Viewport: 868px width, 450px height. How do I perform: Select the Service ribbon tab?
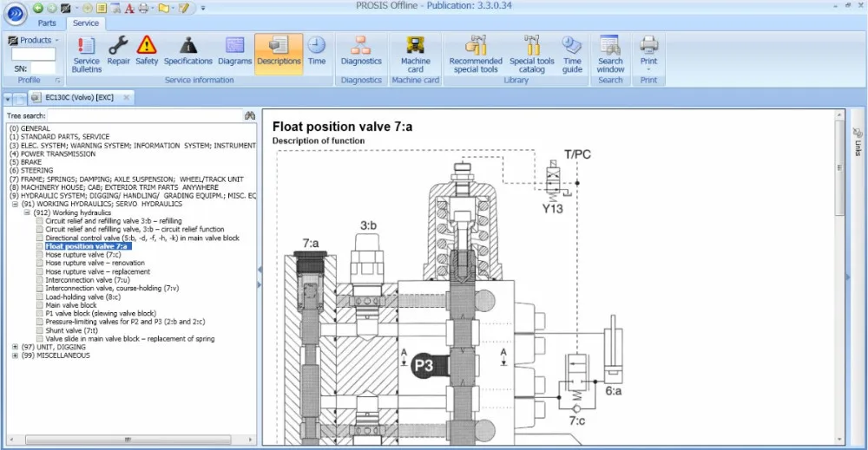[86, 23]
